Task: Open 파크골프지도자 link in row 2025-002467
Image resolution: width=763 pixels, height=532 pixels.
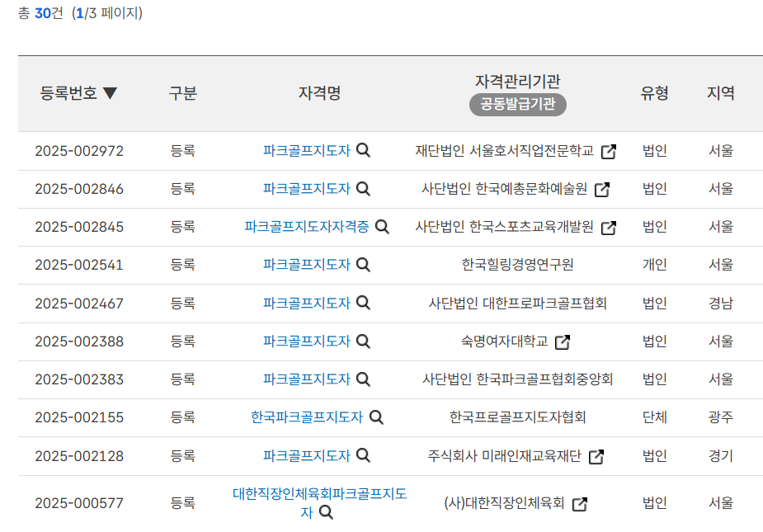Action: [307, 303]
